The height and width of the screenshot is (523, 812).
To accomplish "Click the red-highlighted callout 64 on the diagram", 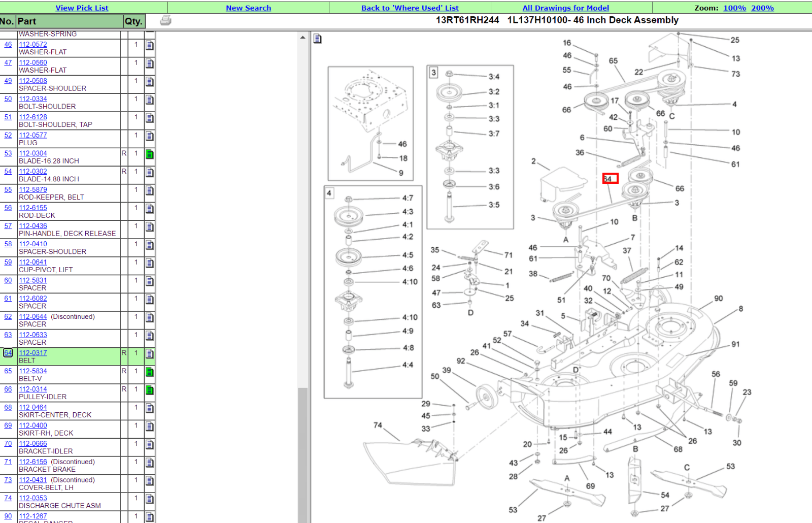I will click(610, 179).
